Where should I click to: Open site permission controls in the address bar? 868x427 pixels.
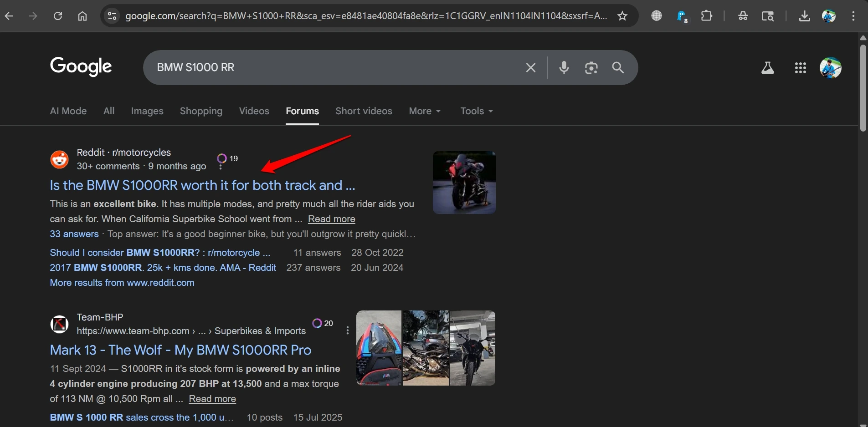pos(112,16)
